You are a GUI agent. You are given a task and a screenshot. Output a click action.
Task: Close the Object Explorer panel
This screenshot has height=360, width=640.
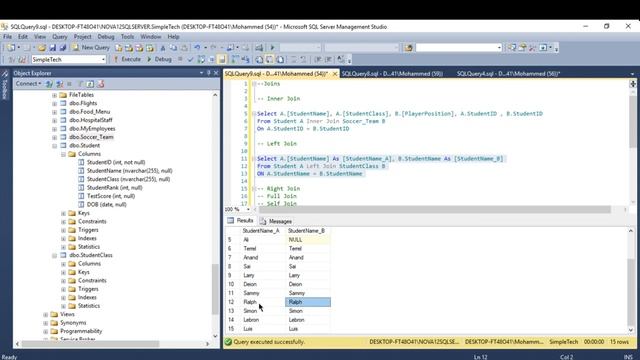(216, 73)
